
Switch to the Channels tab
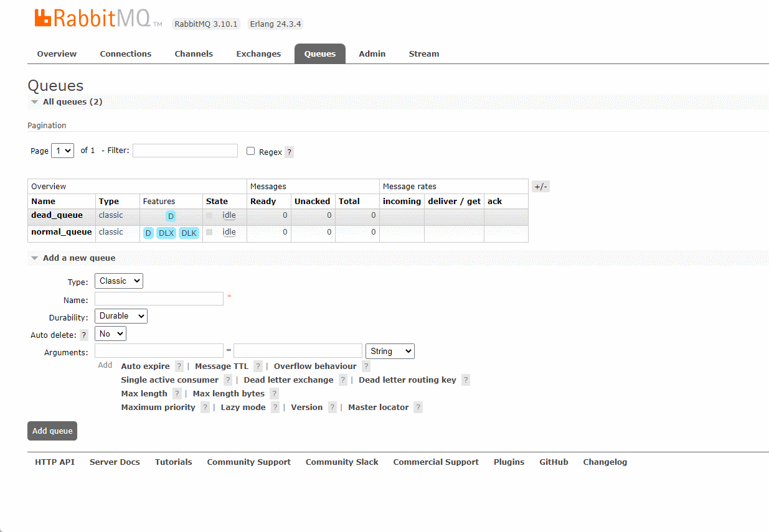pyautogui.click(x=194, y=54)
